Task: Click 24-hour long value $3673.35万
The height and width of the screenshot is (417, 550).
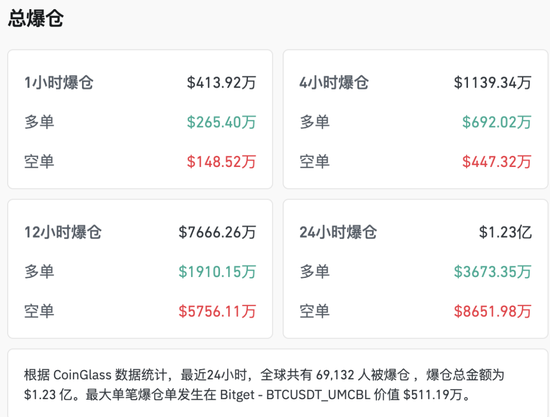Action: tap(493, 272)
